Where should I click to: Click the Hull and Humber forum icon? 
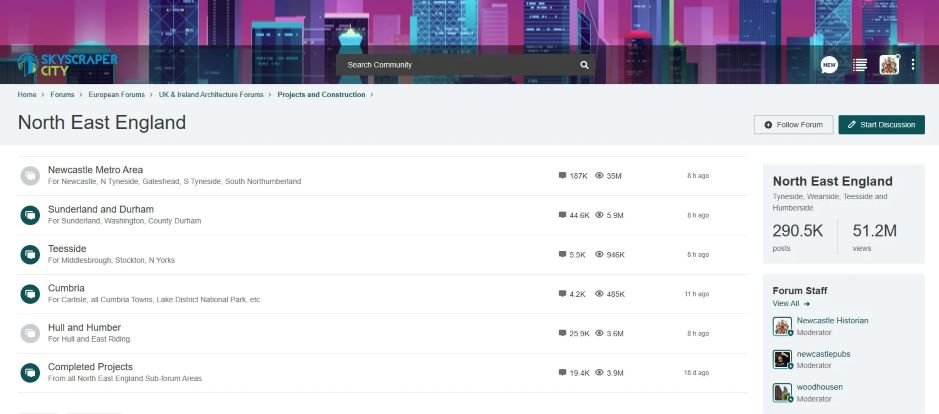pyautogui.click(x=30, y=333)
